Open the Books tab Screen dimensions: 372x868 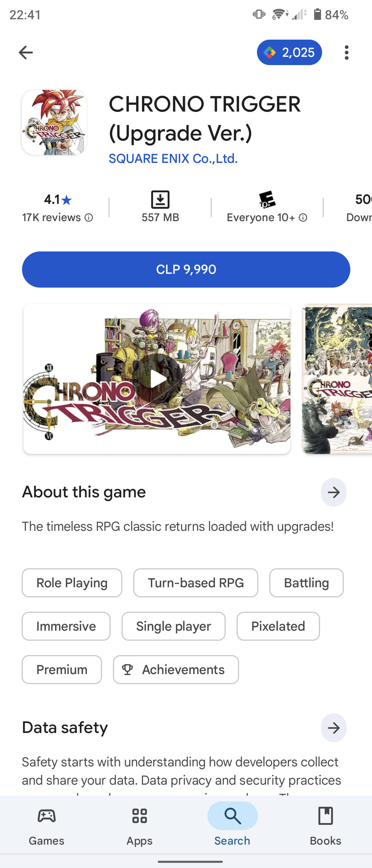click(x=325, y=826)
